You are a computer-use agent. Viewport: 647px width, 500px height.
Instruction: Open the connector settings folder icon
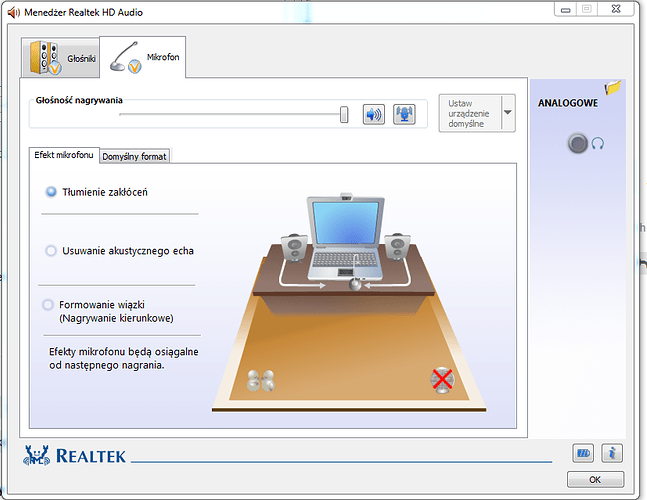pos(612,88)
